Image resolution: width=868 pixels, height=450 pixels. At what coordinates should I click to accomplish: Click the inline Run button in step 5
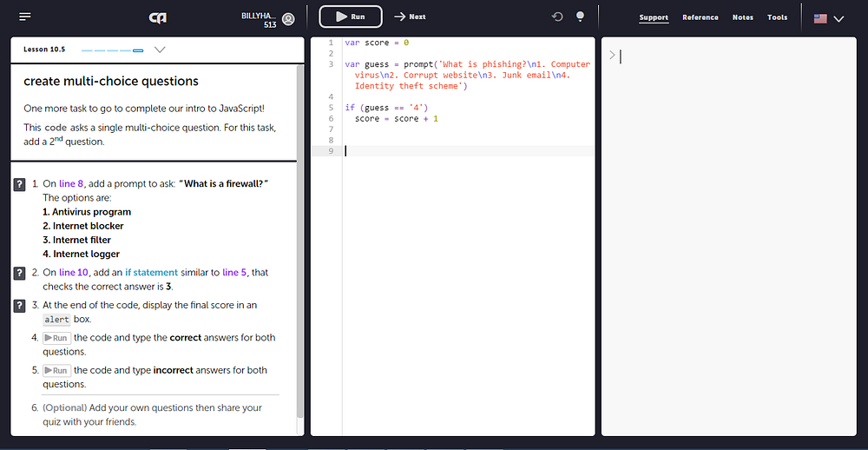pyautogui.click(x=57, y=370)
